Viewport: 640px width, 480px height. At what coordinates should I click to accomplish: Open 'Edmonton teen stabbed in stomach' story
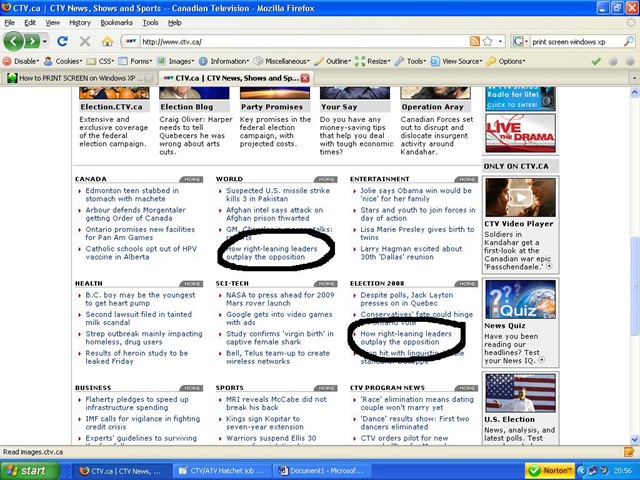pyautogui.click(x=132, y=195)
